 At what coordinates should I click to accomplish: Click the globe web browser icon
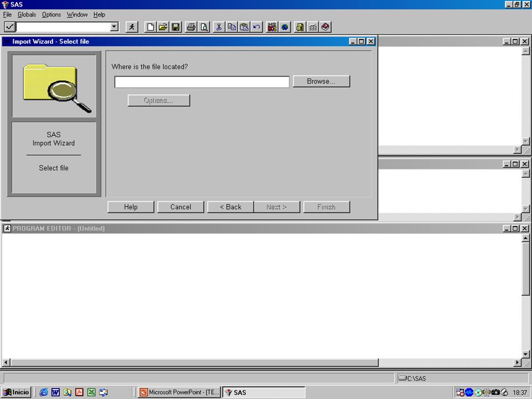[285, 27]
